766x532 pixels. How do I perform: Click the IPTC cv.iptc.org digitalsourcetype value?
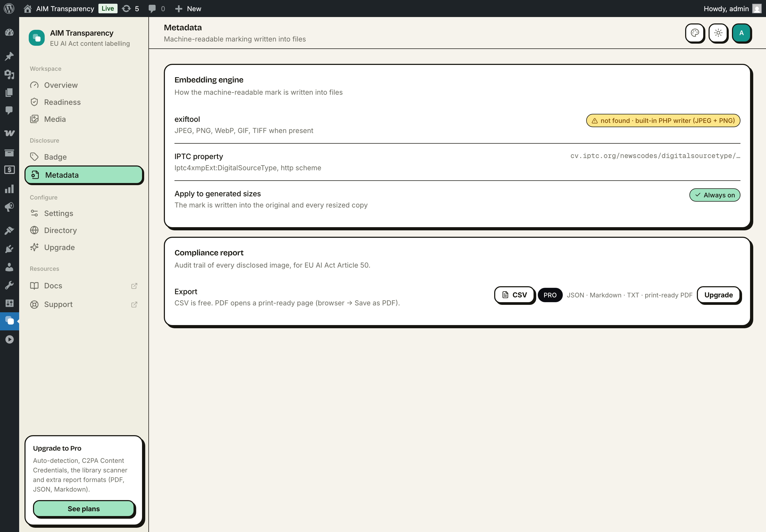[x=655, y=156]
